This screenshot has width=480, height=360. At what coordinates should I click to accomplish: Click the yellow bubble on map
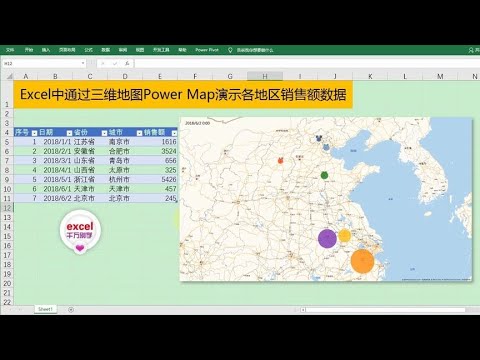coord(344,236)
